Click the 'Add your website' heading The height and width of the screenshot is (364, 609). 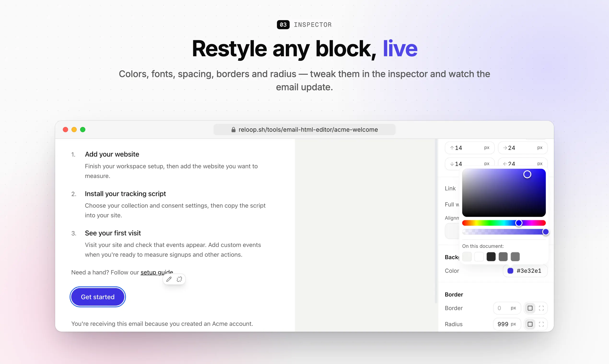[112, 154]
